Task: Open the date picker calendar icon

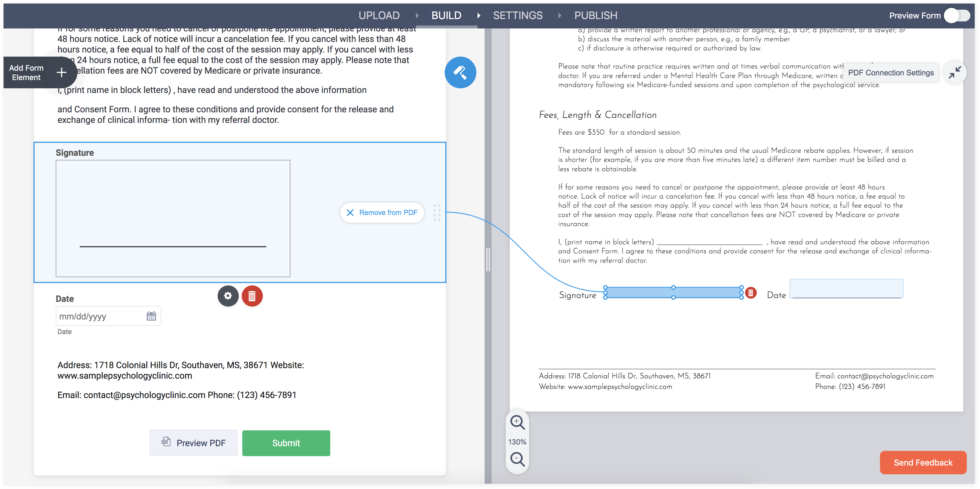Action: click(151, 316)
